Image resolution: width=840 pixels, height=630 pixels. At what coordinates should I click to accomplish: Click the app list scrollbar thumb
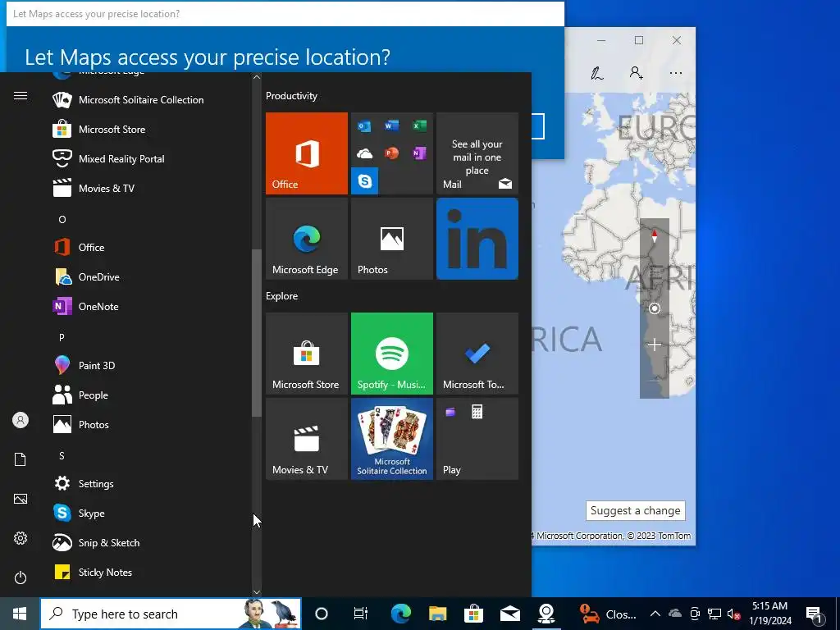tap(257, 333)
